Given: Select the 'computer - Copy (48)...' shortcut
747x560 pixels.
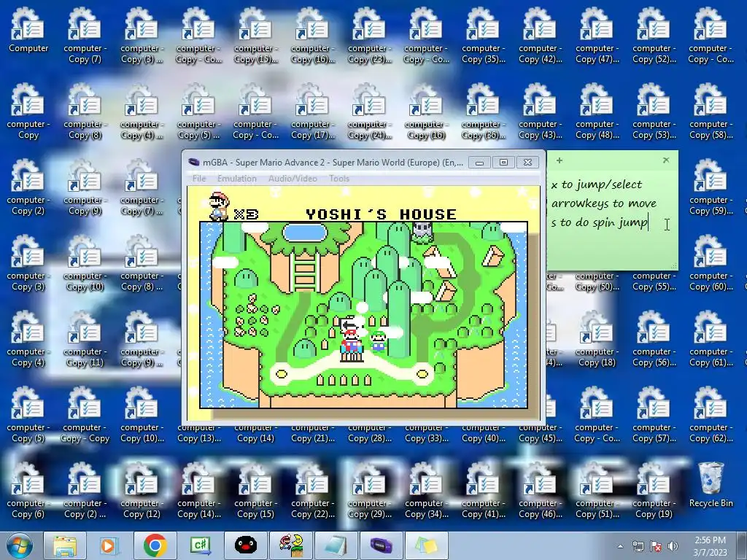Looking at the screenshot, I should point(597,112).
